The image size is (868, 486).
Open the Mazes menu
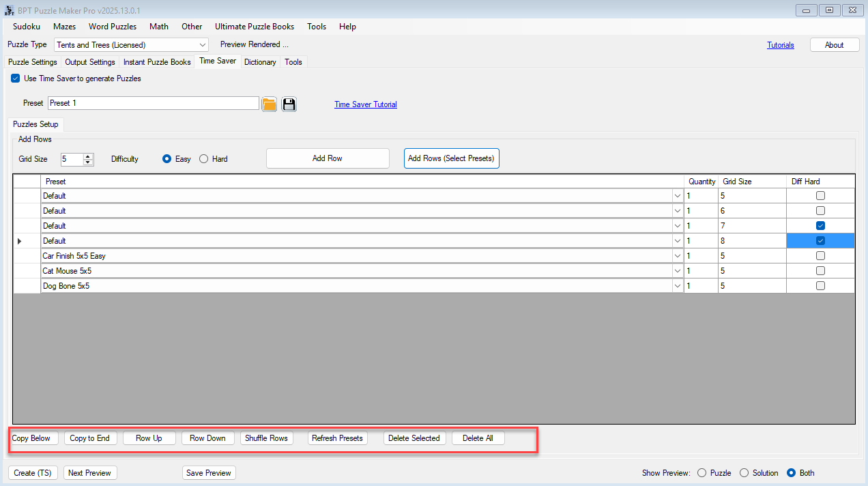pyautogui.click(x=64, y=27)
